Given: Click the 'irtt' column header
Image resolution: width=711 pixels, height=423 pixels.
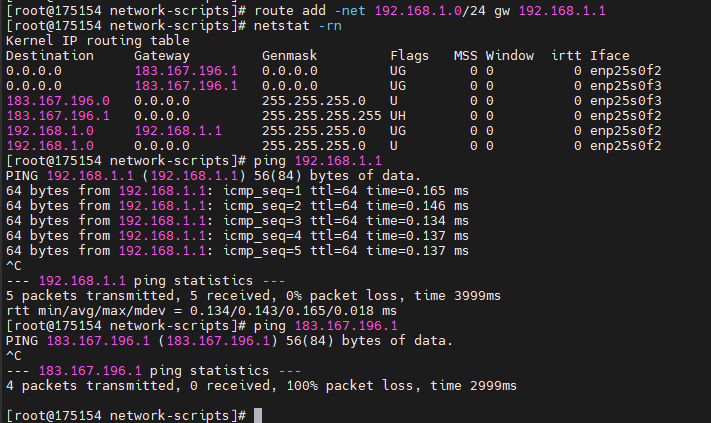Looking at the screenshot, I should [566, 55].
